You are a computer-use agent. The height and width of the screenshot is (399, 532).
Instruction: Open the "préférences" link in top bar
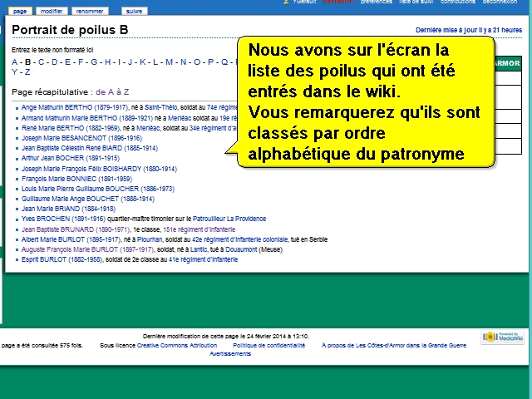(x=377, y=2)
